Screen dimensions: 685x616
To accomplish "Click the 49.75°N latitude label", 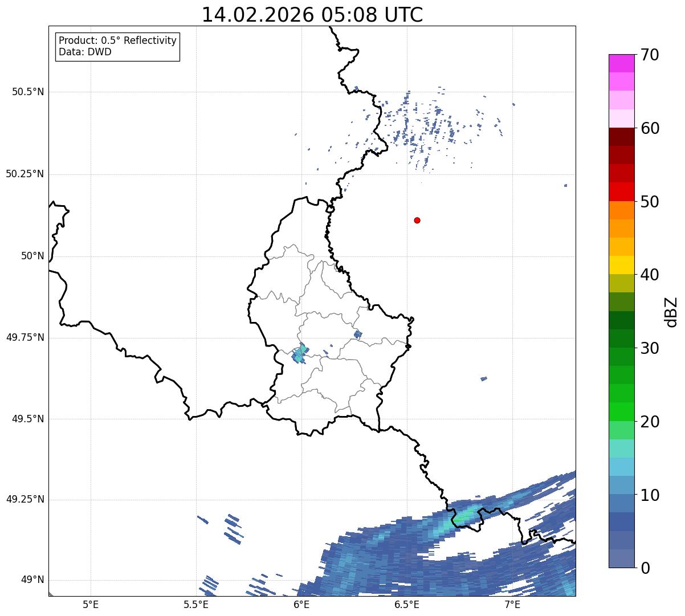I will (25, 337).
